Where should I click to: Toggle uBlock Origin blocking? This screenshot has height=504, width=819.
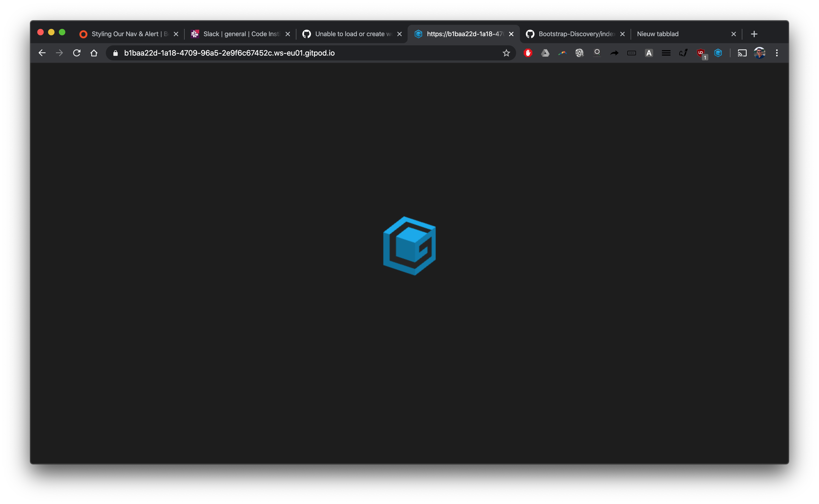700,53
